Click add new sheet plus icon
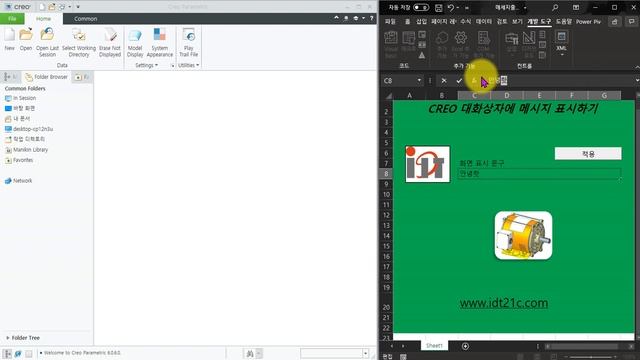The image size is (640, 360). (x=465, y=346)
